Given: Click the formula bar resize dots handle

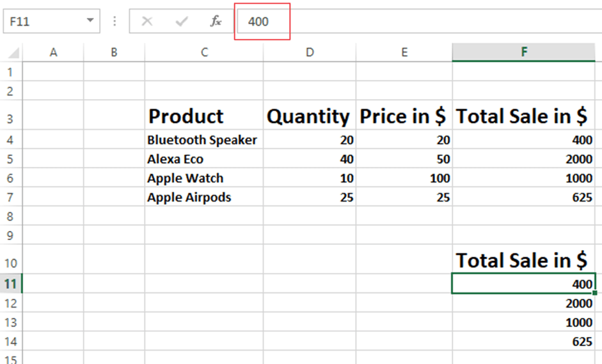Looking at the screenshot, I should point(115,22).
